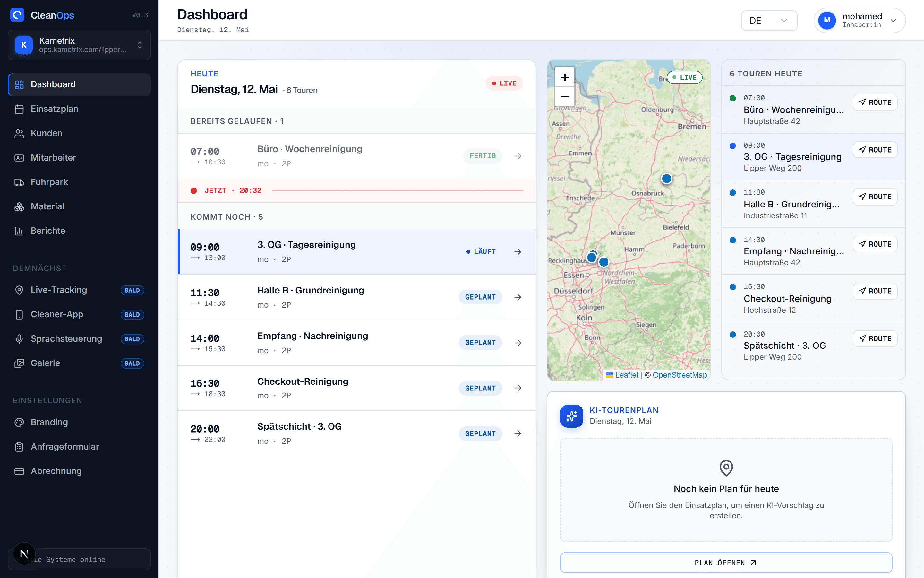The image size is (924, 578).
Task: Click GEPLANT badge for Halle B Grundreinigung
Action: tap(480, 297)
